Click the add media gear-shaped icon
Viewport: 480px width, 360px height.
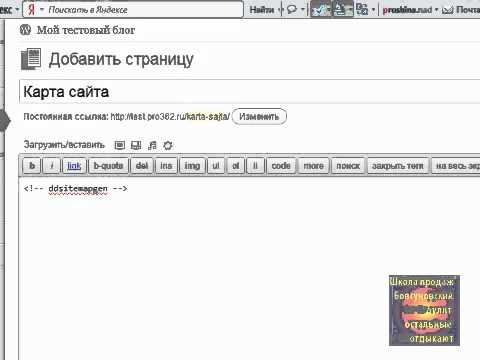[x=168, y=145]
